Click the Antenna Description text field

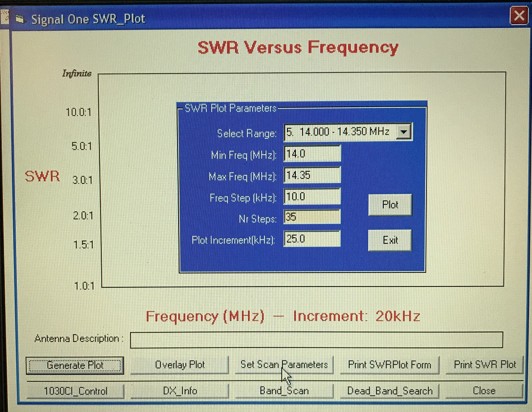316,340
